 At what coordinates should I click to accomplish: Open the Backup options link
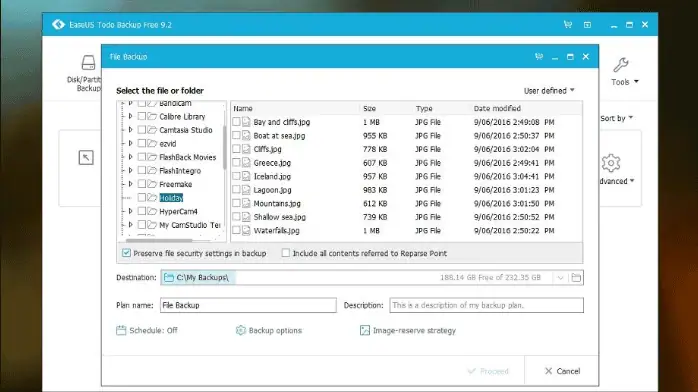point(275,330)
